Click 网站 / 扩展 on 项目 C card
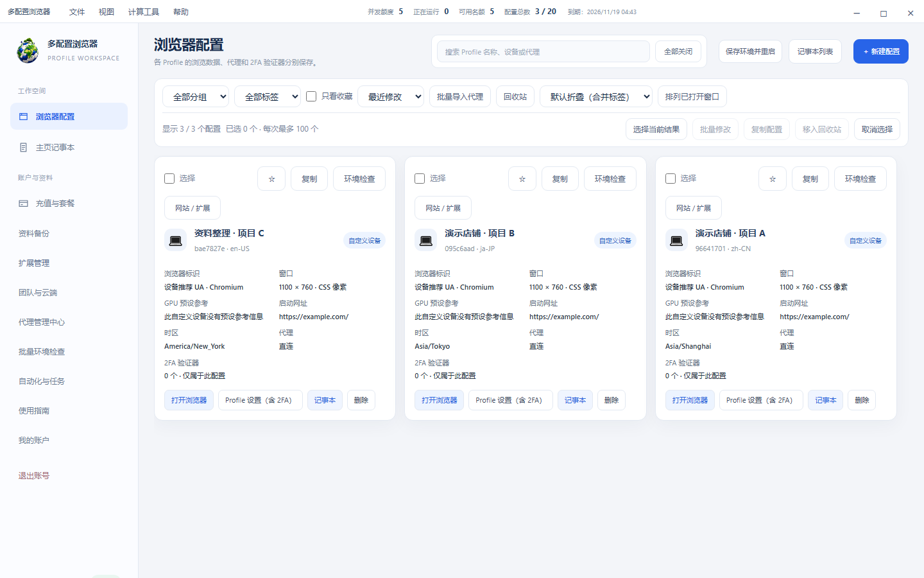This screenshot has height=578, width=924. tap(193, 208)
